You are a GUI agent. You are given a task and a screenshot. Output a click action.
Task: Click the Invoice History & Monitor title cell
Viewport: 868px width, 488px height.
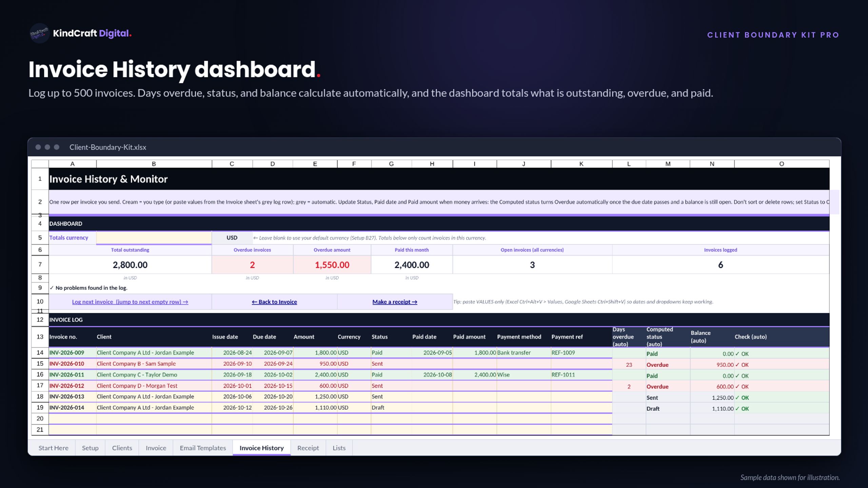439,179
